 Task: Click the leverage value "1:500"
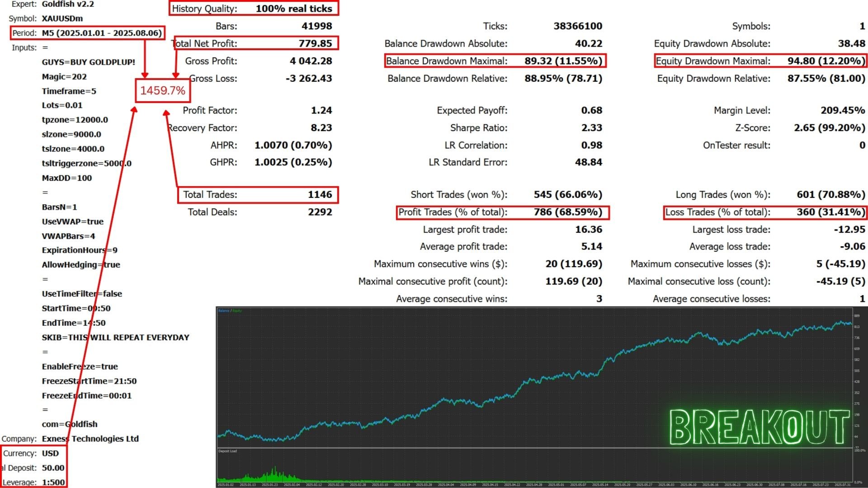pos(53,482)
